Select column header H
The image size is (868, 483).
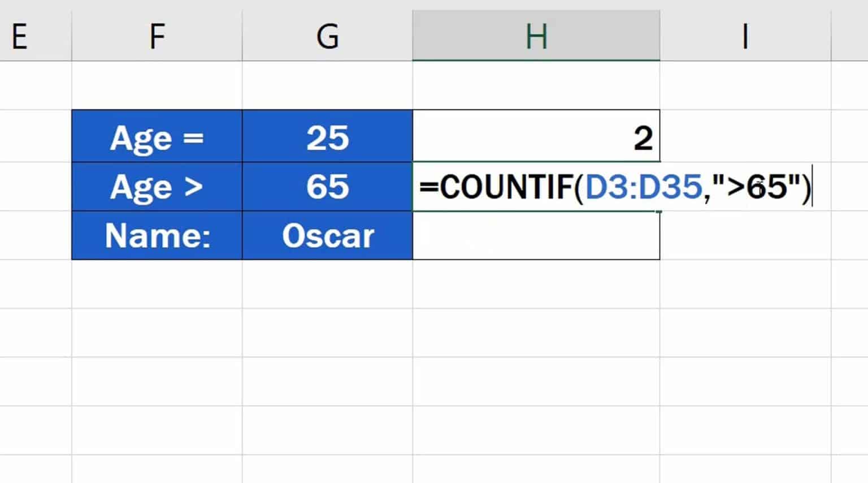[x=536, y=35]
